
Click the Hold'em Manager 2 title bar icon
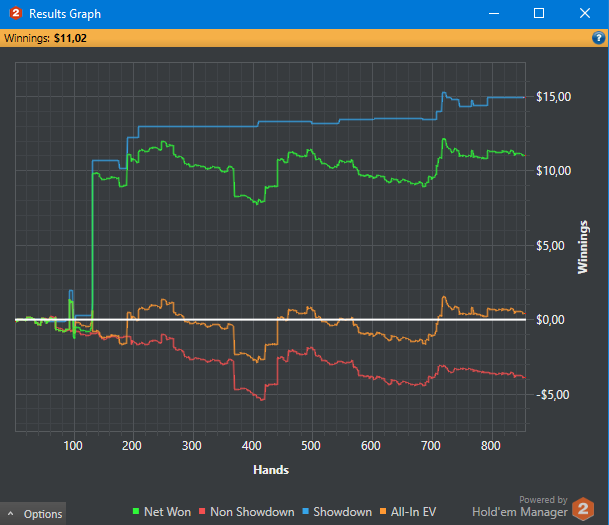16,13
